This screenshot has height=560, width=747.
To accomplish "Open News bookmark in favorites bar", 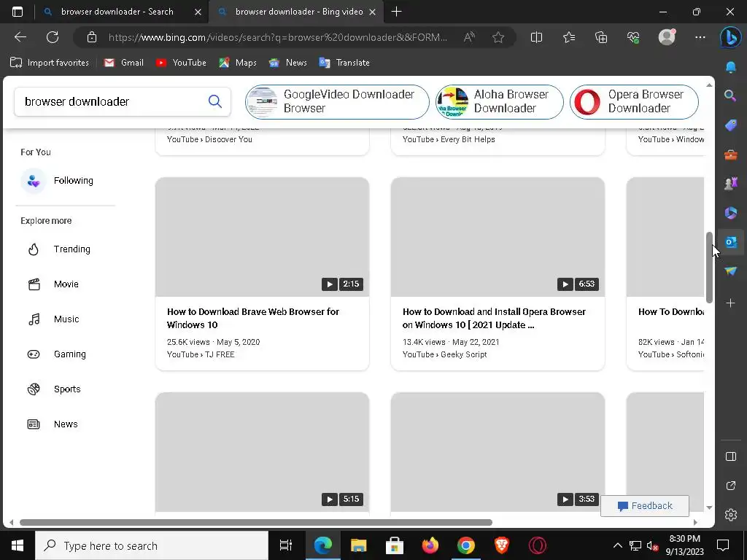I will [287, 63].
